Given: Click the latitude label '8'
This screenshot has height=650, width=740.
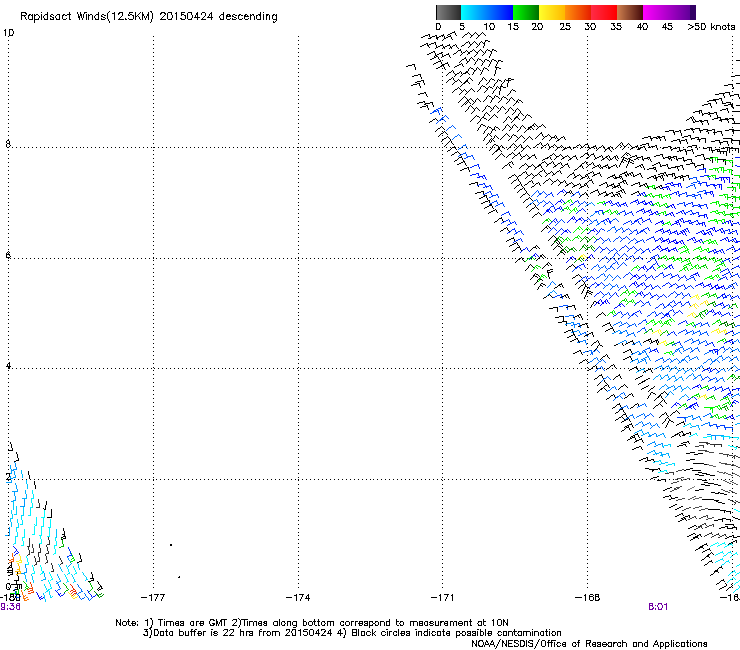Looking at the screenshot, I should (8, 144).
